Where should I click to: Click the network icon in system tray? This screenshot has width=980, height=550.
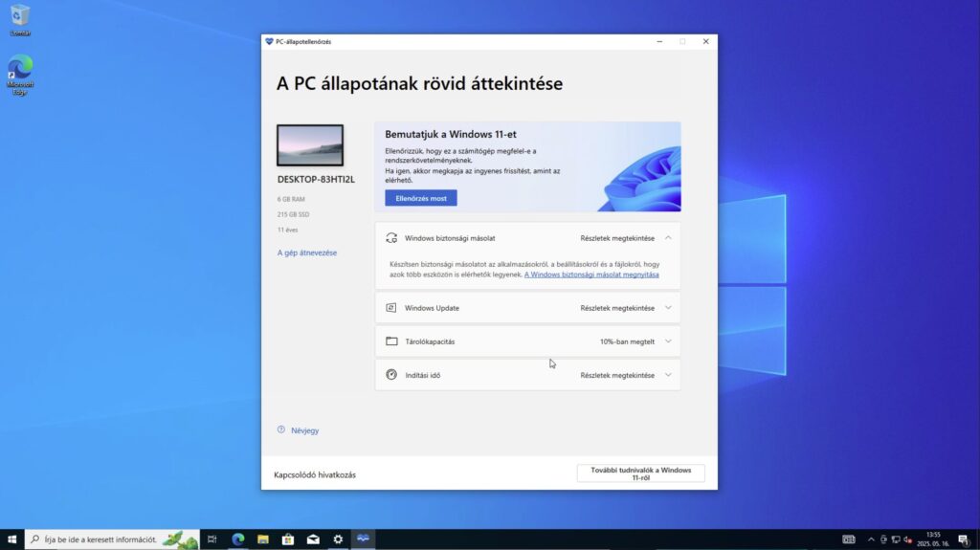pyautogui.click(x=896, y=539)
